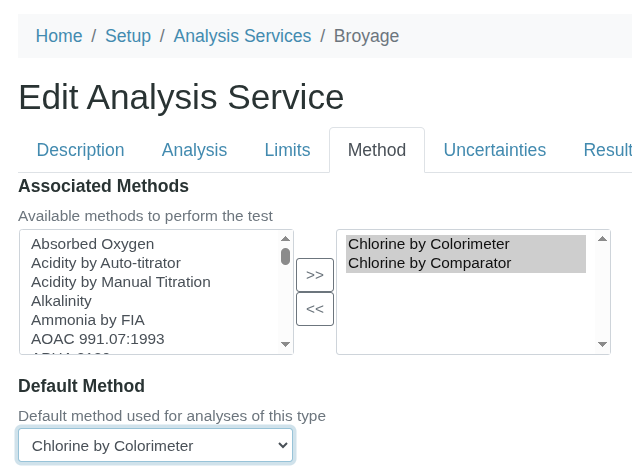Navigate to Home breadcrumb link
The image size is (632, 473).
(x=59, y=36)
